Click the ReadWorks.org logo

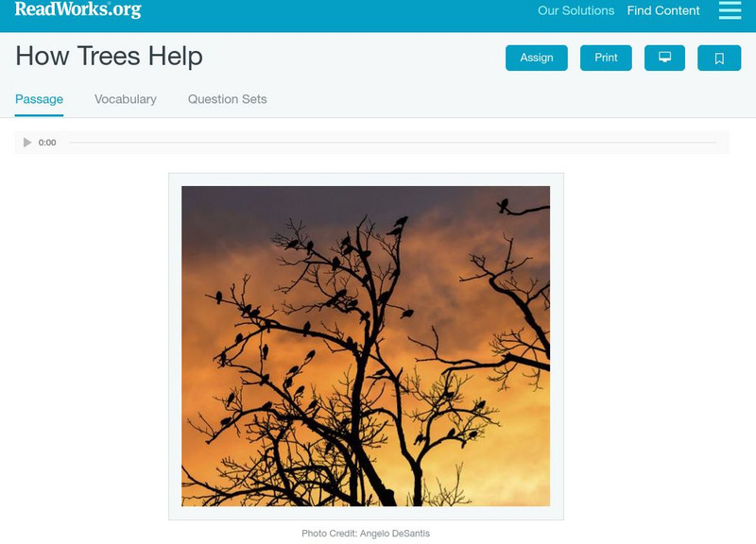77,9
